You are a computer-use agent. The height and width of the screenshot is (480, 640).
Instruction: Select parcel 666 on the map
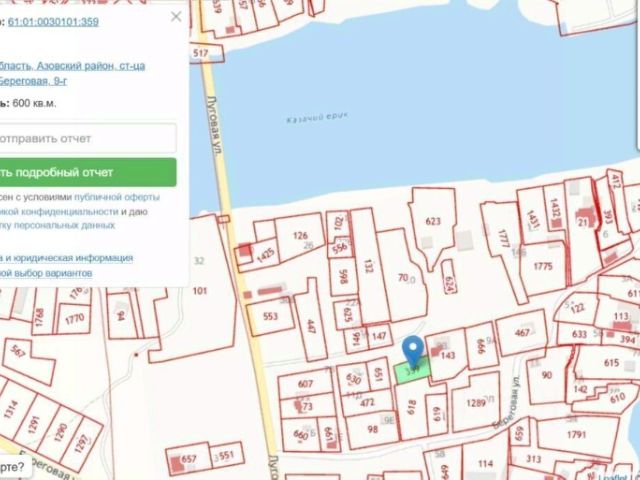tap(481, 347)
